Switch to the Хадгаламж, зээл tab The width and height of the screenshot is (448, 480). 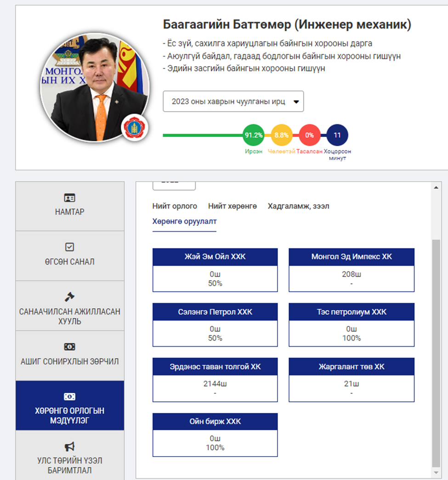[298, 206]
